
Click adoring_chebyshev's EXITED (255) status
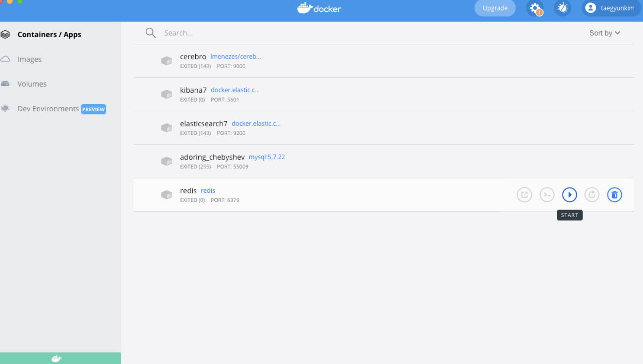click(x=195, y=166)
